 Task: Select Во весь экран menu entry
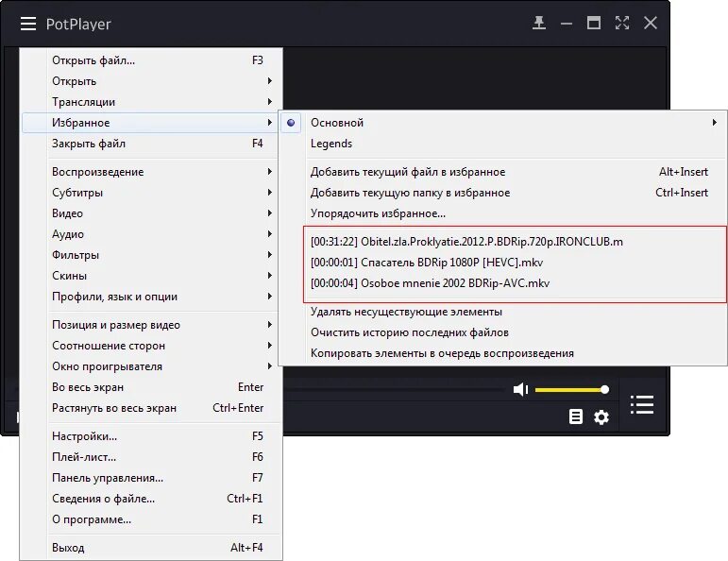(x=152, y=387)
